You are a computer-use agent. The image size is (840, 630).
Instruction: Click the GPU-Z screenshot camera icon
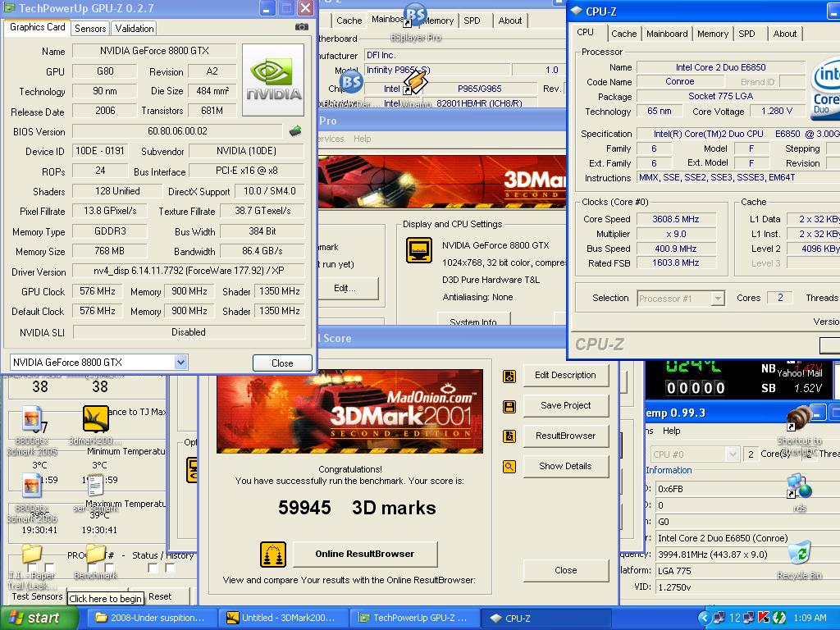[302, 27]
